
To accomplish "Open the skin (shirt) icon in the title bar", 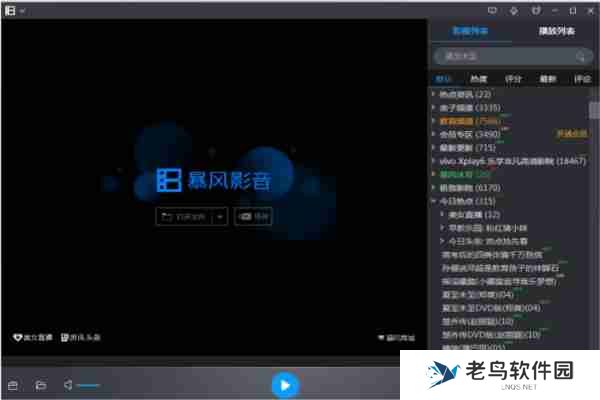I will click(x=536, y=11).
